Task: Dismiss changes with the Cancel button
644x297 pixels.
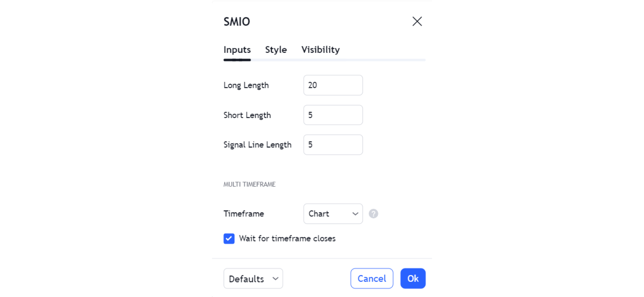Action: (372, 278)
